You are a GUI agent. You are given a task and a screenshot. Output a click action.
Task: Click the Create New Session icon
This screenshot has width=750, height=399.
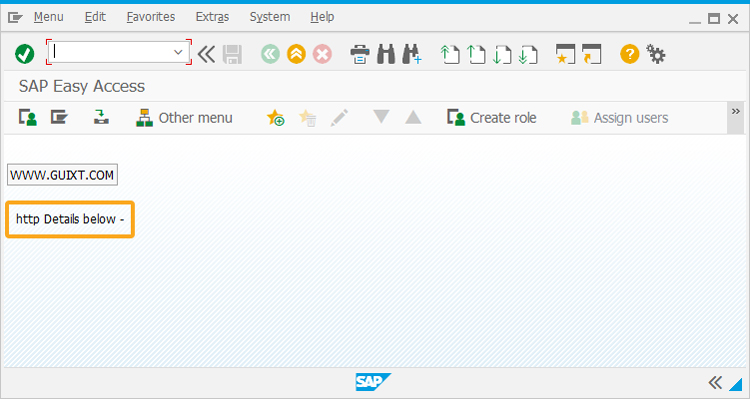point(565,54)
